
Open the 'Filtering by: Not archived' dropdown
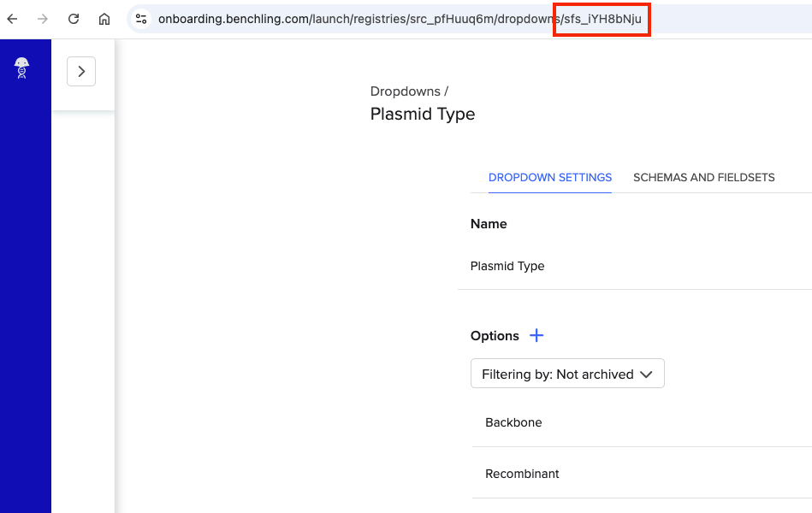[x=567, y=374]
